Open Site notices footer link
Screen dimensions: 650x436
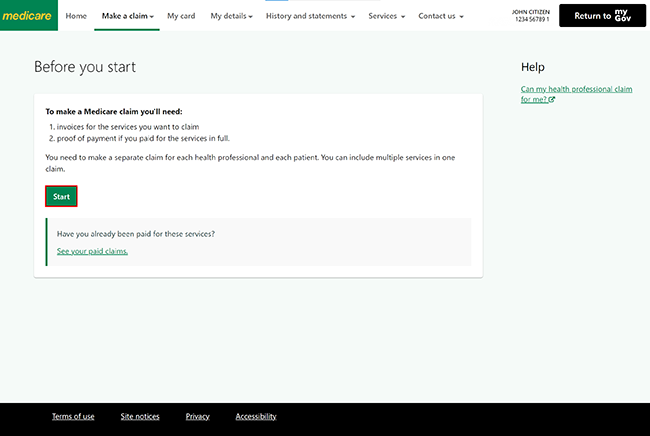pyautogui.click(x=140, y=417)
